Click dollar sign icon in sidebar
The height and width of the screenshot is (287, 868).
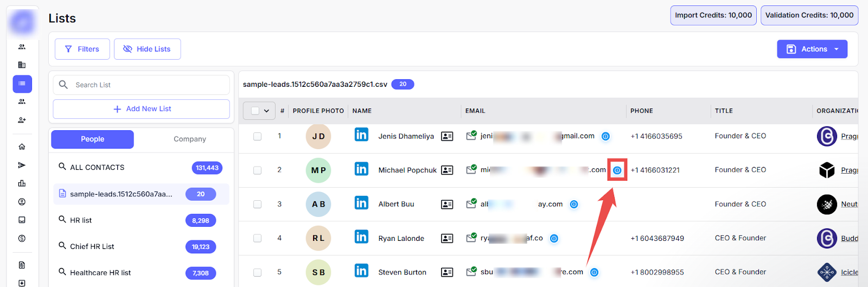[22, 238]
